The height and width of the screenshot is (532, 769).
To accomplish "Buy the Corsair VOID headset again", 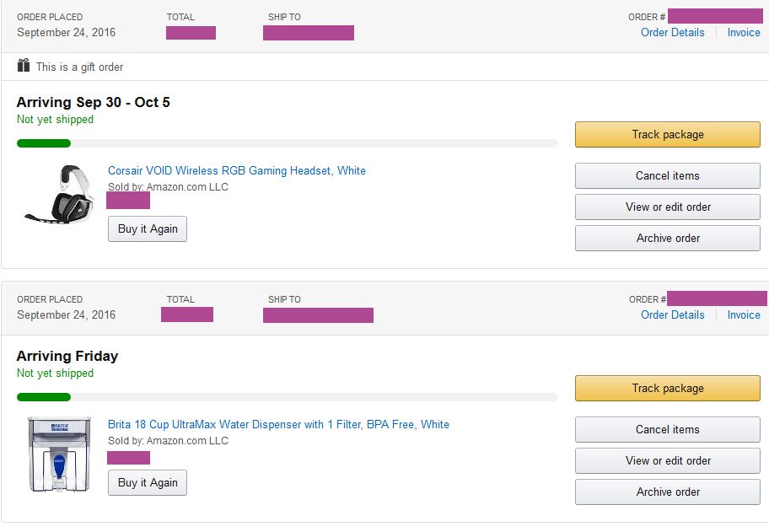I will 148,229.
